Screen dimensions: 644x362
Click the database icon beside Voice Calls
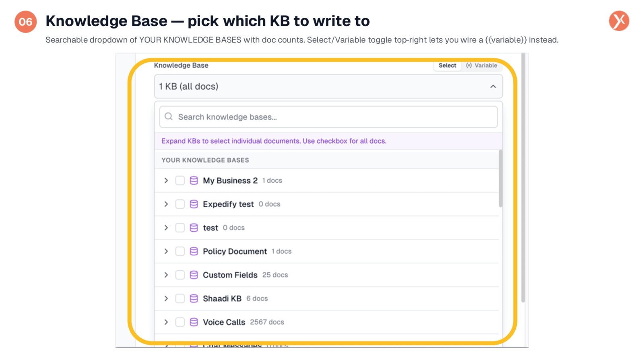click(x=194, y=322)
